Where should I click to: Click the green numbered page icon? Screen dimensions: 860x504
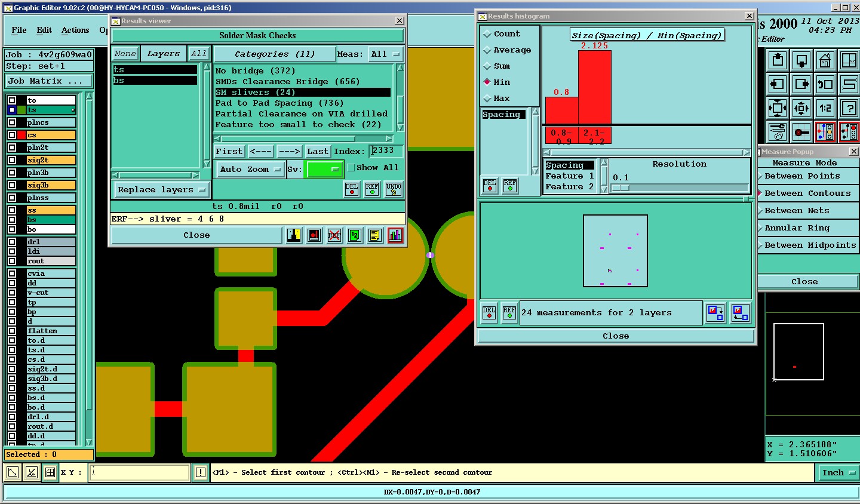tap(354, 235)
